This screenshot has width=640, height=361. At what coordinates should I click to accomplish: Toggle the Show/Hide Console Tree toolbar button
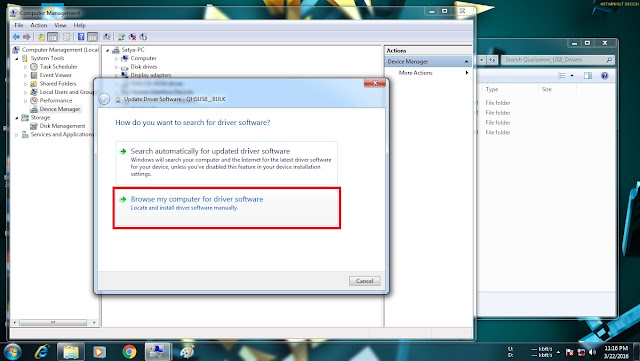click(53, 37)
